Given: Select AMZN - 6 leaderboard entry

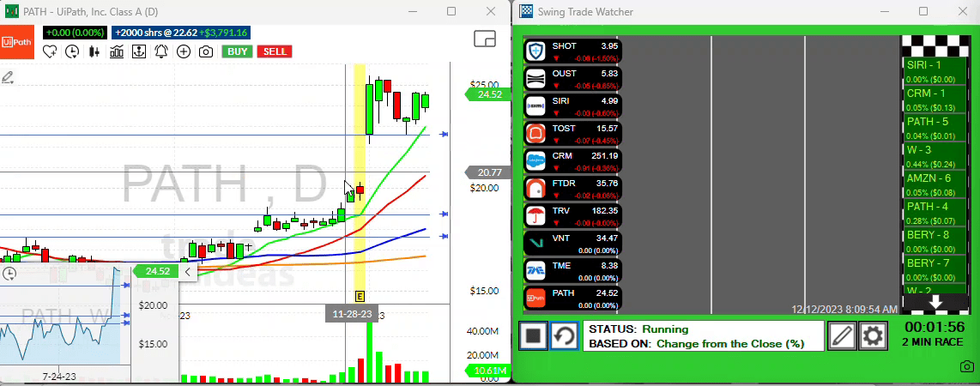Looking at the screenshot, I should pyautogui.click(x=935, y=184).
